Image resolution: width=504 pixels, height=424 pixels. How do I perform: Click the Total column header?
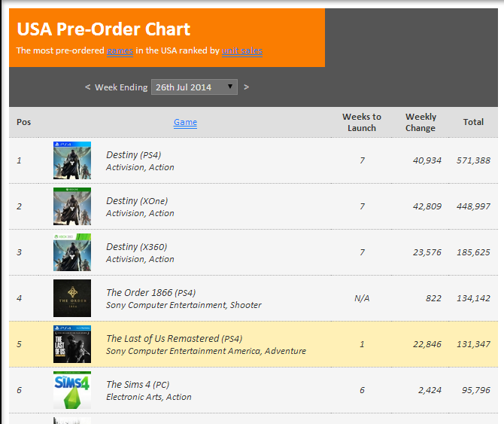[473, 122]
